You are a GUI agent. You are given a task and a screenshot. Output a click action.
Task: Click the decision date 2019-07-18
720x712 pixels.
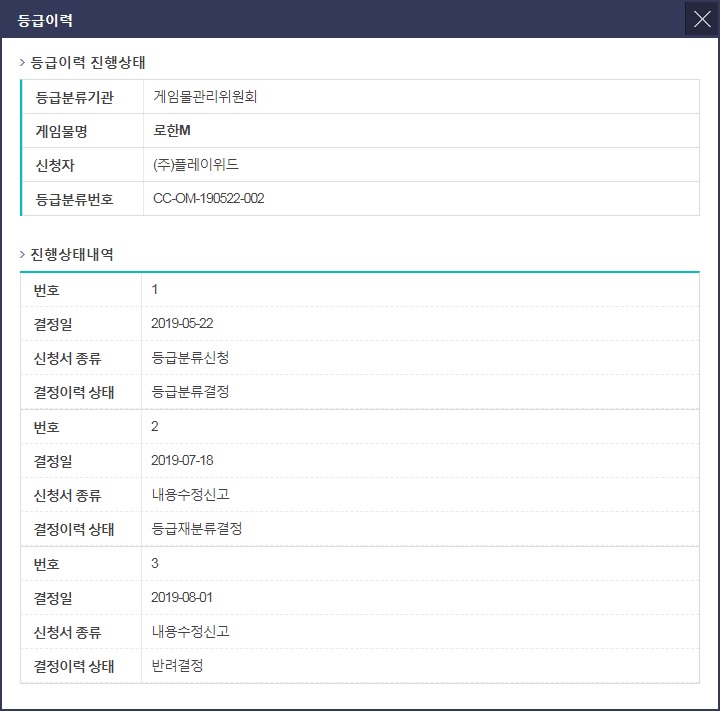tap(182, 461)
